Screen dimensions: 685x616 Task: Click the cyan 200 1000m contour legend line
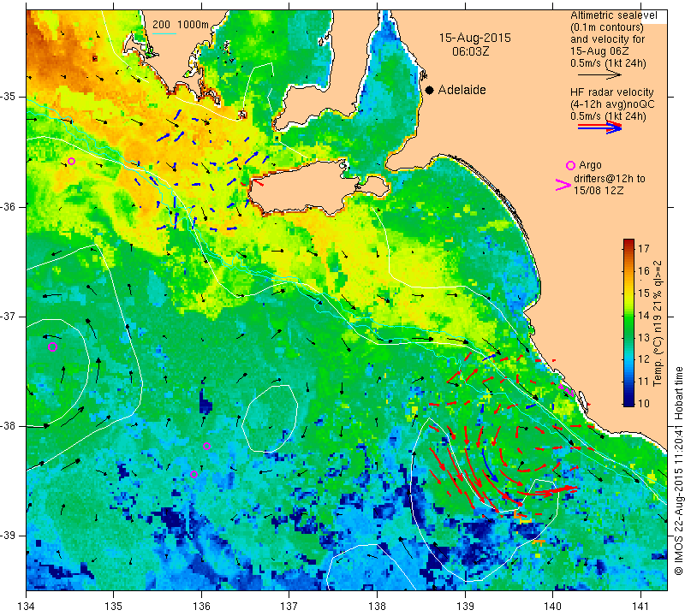[x=164, y=33]
